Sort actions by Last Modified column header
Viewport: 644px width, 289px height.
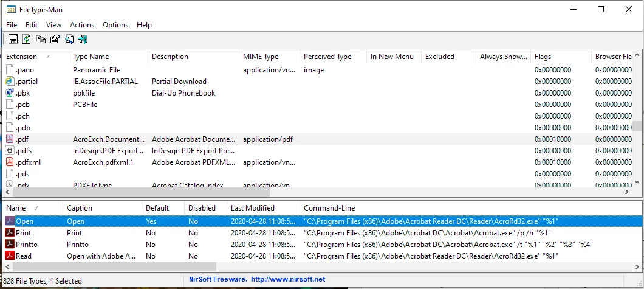(x=263, y=208)
